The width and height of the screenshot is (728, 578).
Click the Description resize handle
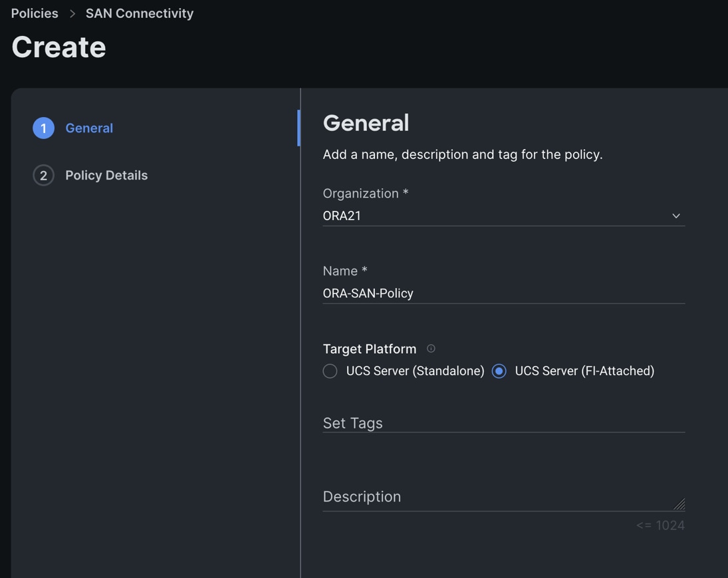pos(679,505)
